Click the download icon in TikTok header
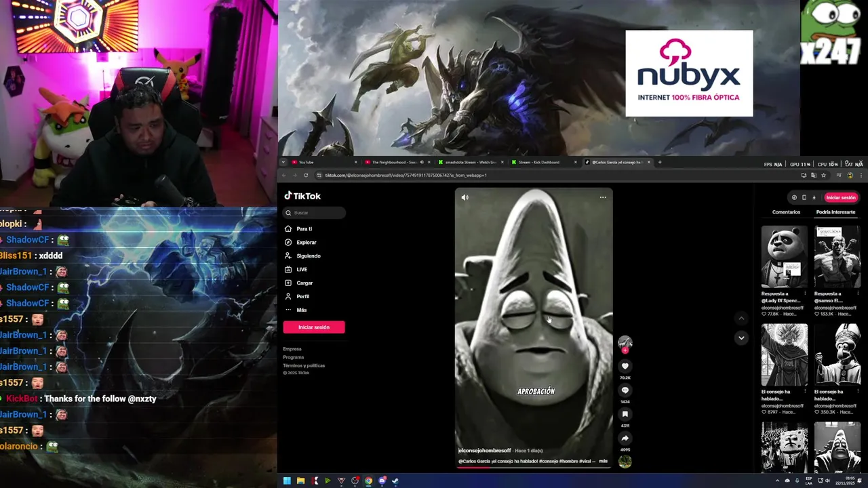Viewport: 868px width, 488px height. coord(814,198)
